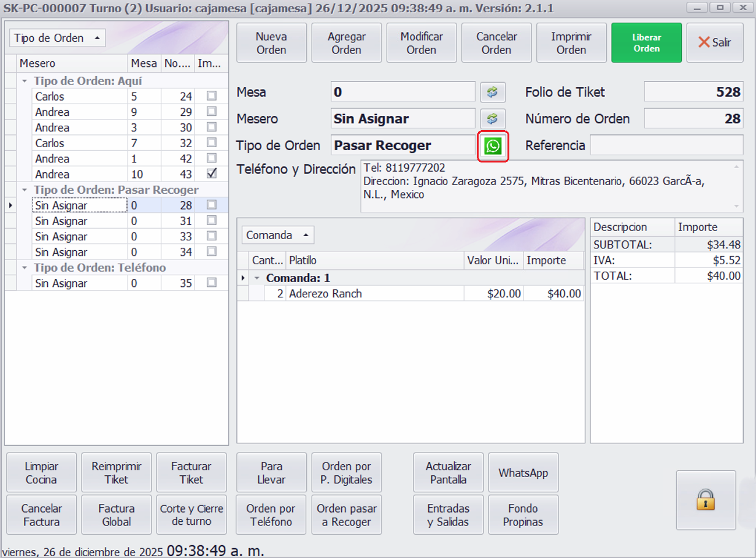Click the Corte y Cierre de turno button
Screen dimensions: 756x558
[x=191, y=515]
